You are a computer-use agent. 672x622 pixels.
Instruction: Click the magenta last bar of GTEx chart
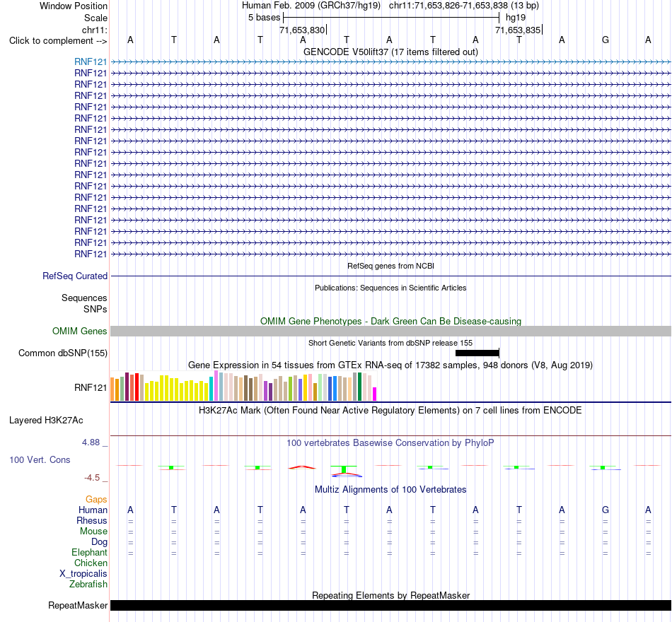375,394
